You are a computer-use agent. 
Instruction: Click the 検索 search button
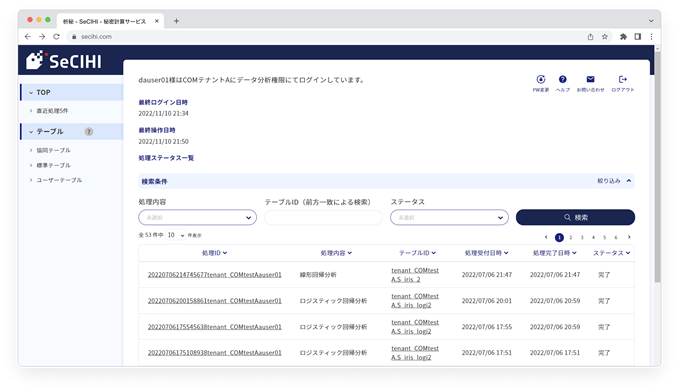point(575,217)
